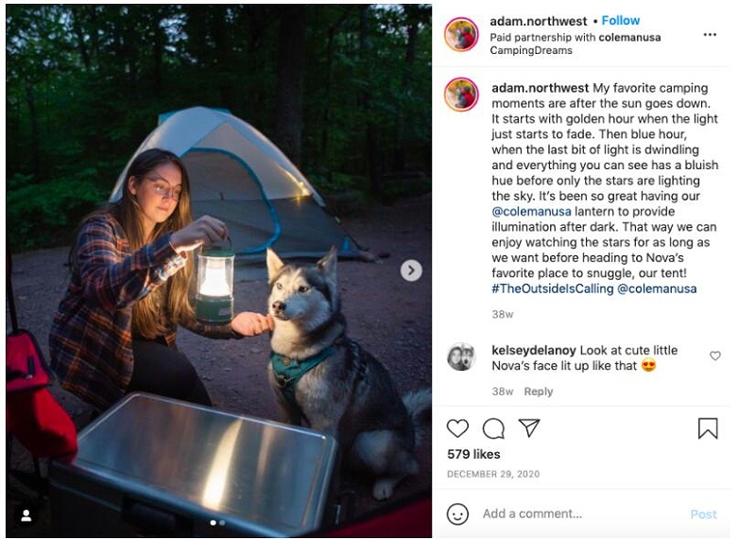Type in the Add a comment field
The height and width of the screenshot is (540, 756).
(x=567, y=514)
